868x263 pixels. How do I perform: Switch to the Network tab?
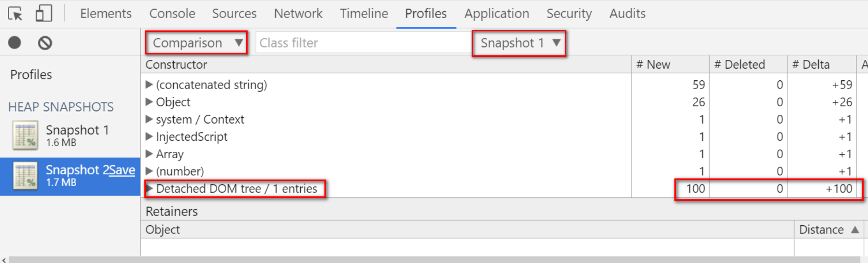pos(298,13)
